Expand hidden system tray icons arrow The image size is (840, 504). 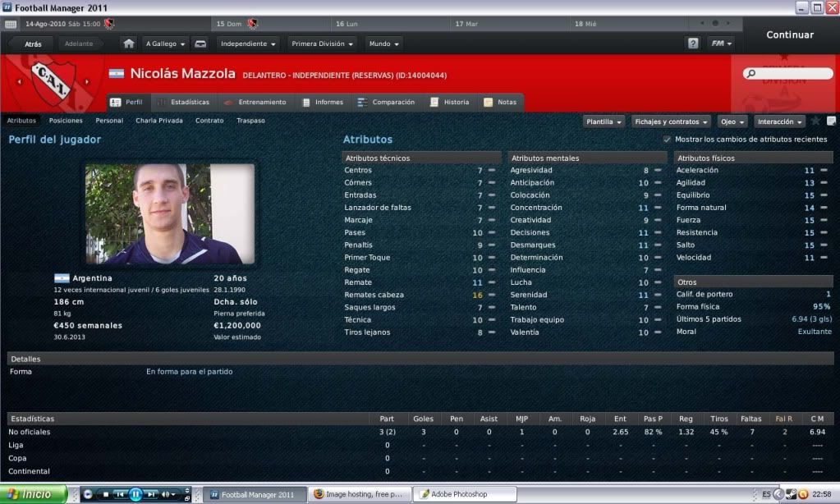[778, 494]
